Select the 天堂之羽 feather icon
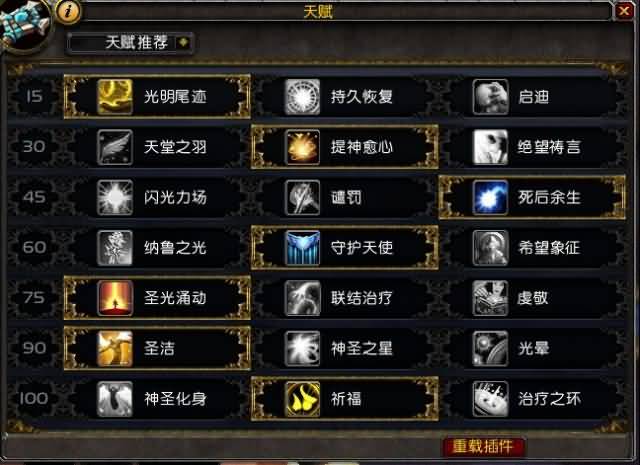 115,147
